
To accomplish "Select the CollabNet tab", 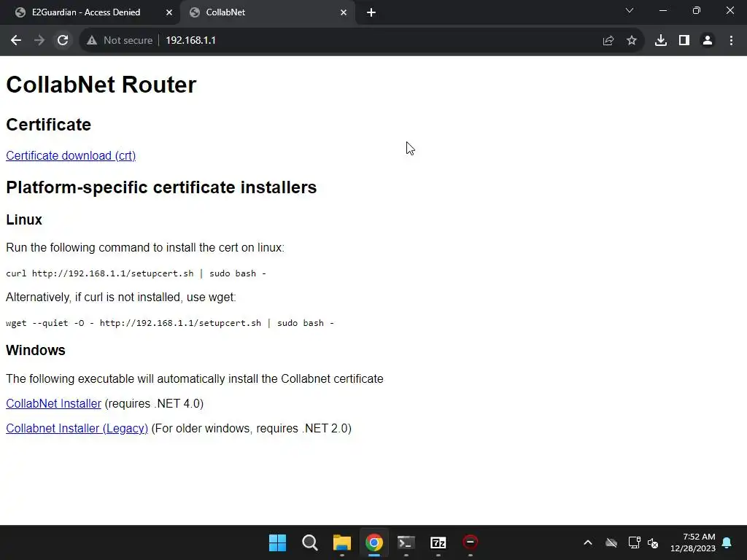I will (267, 12).
